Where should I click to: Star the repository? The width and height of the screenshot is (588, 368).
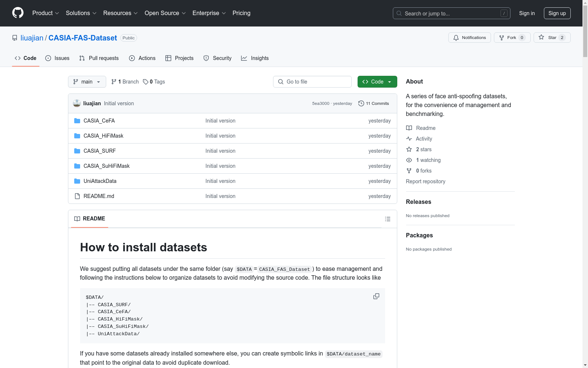click(552, 38)
